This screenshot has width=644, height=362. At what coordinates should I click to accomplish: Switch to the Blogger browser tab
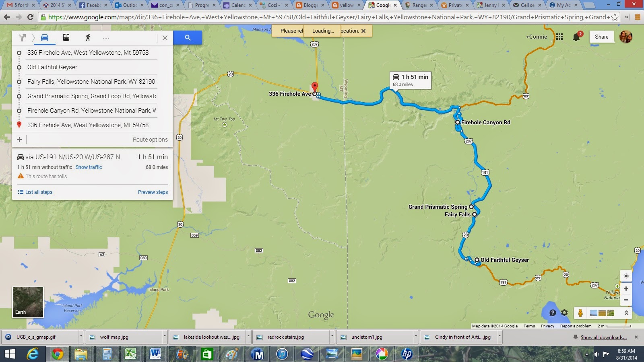[310, 5]
